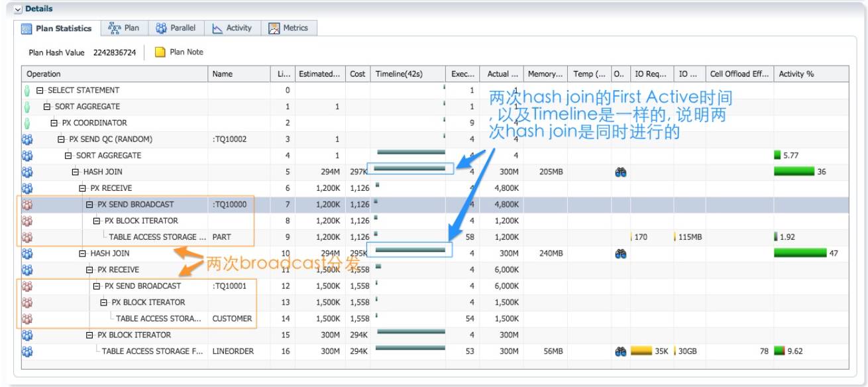Collapse the PX SEND BROADCAST :TQ10001 node

pyautogui.click(x=97, y=286)
